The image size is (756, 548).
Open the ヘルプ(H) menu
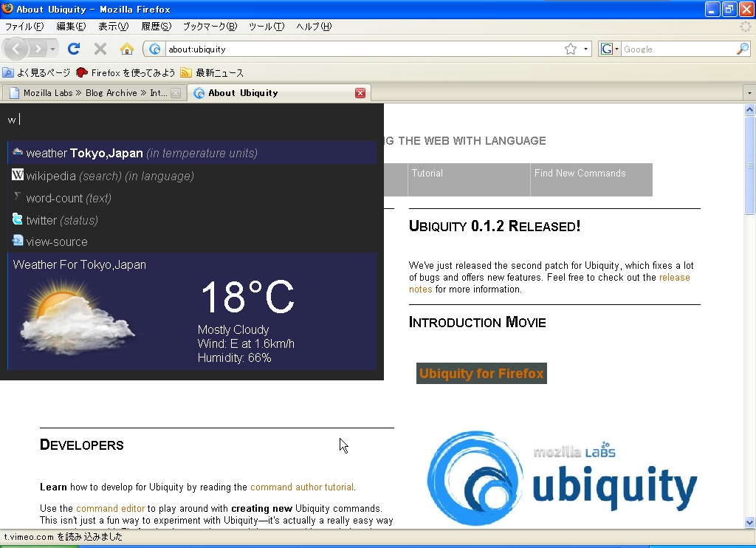[314, 27]
